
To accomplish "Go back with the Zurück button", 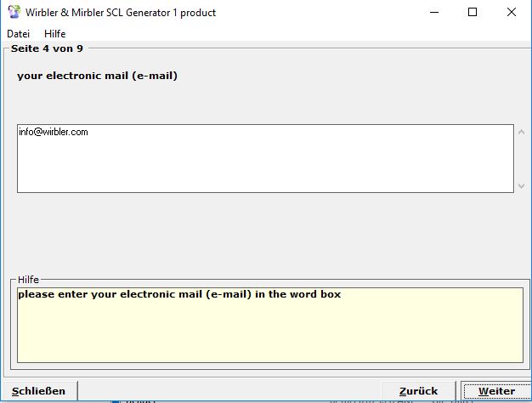I will pos(419,391).
